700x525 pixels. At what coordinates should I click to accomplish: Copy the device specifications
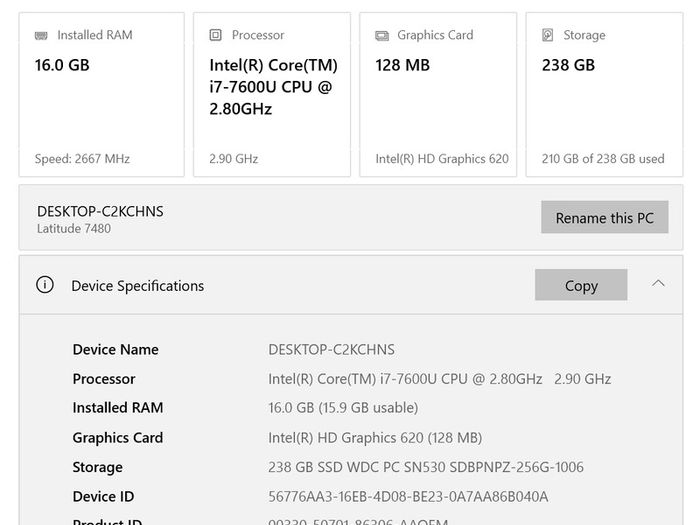point(581,285)
